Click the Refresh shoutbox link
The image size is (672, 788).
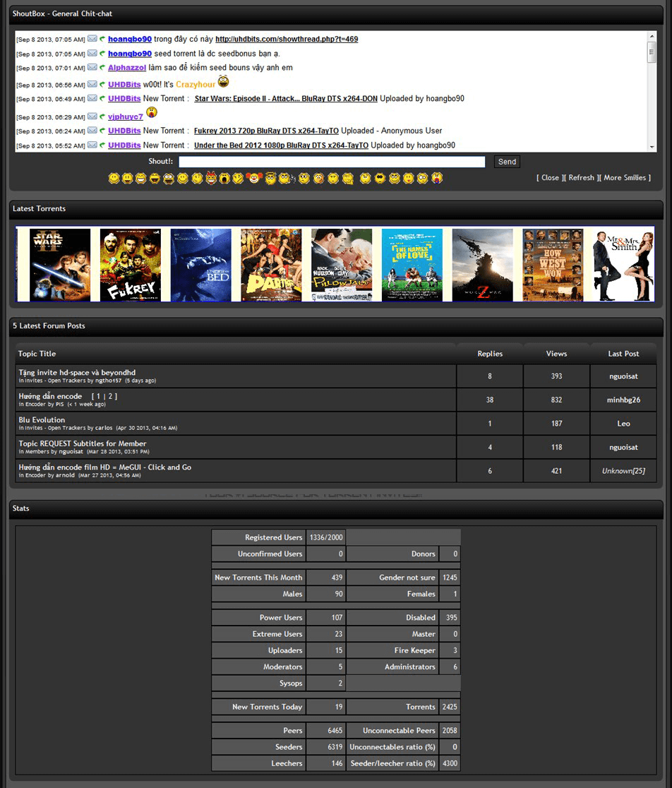coord(581,177)
